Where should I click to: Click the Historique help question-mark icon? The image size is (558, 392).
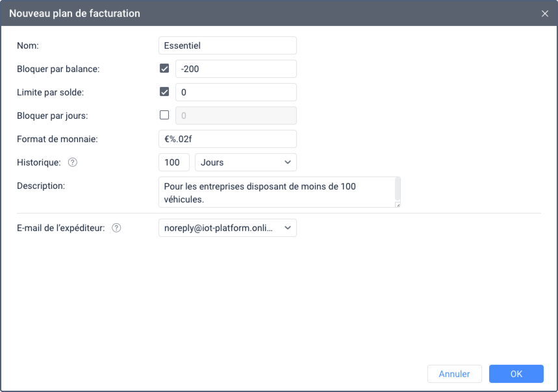73,162
